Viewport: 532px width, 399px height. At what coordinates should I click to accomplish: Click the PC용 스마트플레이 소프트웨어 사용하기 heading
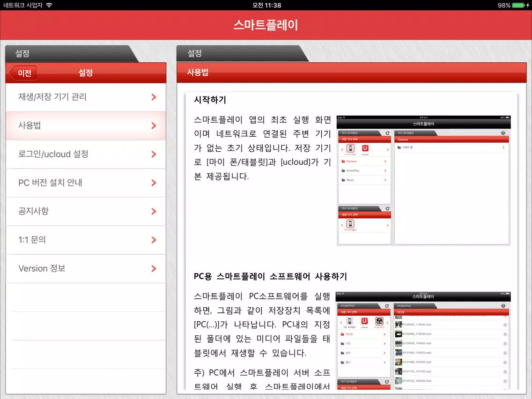[x=270, y=276]
